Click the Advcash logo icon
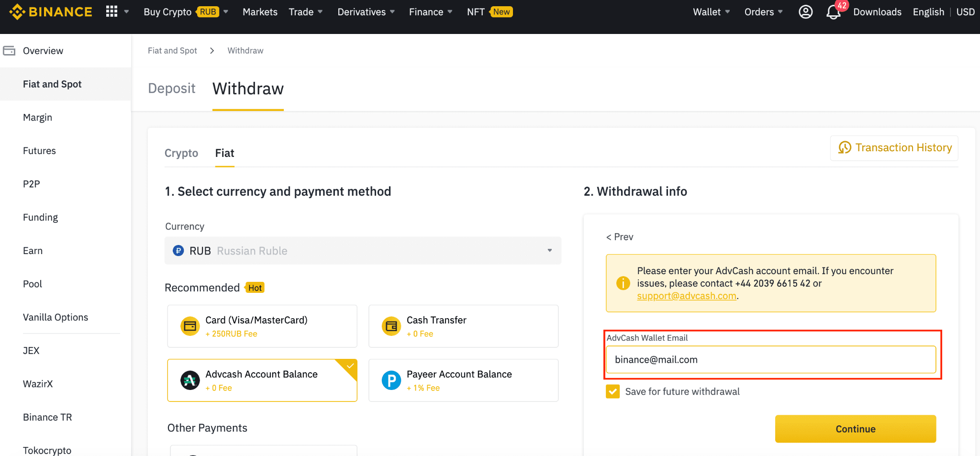This screenshot has height=456, width=980. coord(190,380)
